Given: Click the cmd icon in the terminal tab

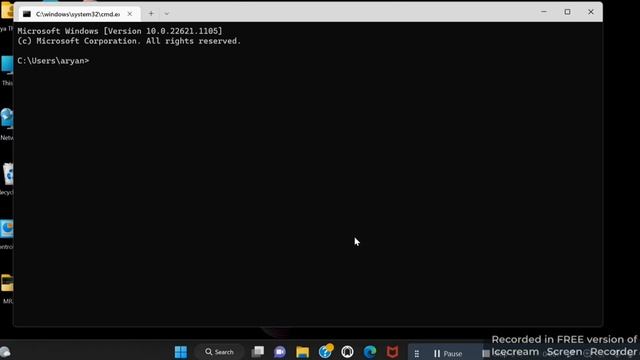Looking at the screenshot, I should [x=27, y=14].
